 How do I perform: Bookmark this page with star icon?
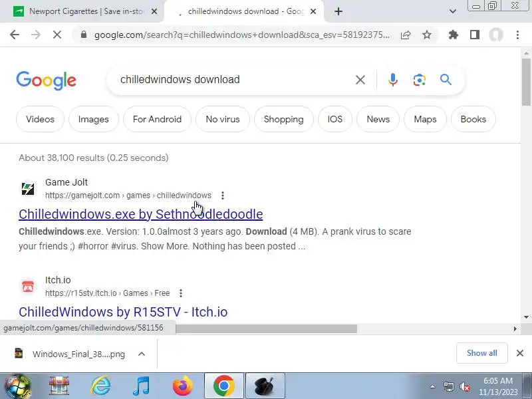[x=427, y=35]
